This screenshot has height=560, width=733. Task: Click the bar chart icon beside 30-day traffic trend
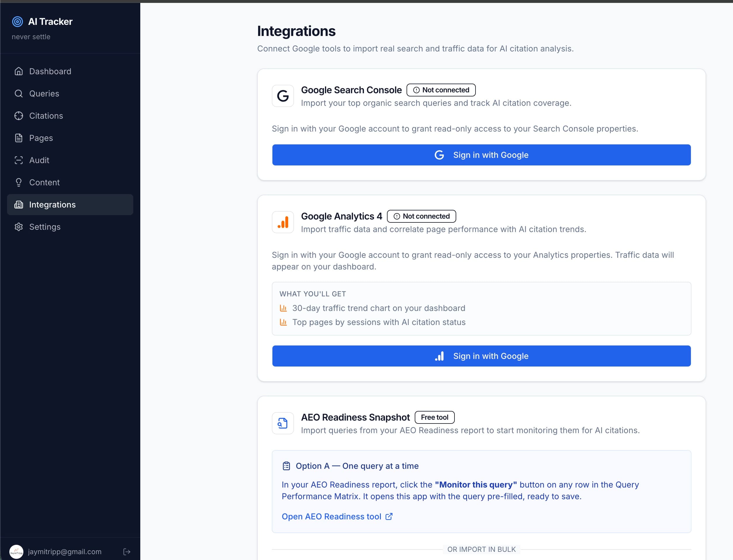click(283, 308)
